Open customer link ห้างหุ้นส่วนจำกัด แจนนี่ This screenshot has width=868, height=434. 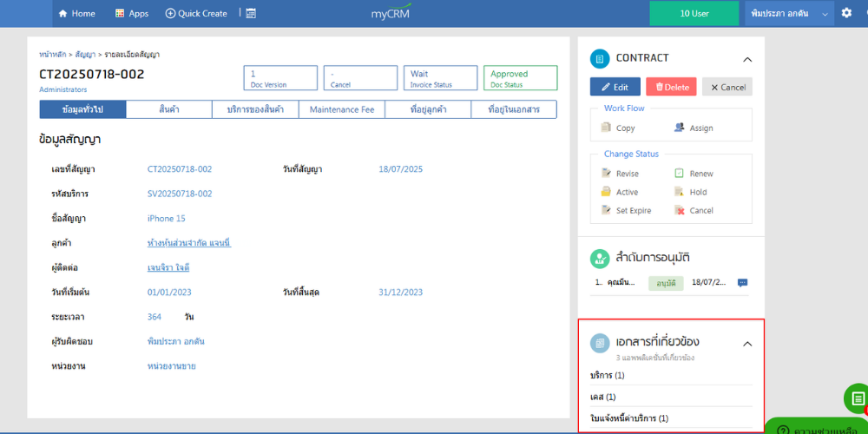pos(189,243)
